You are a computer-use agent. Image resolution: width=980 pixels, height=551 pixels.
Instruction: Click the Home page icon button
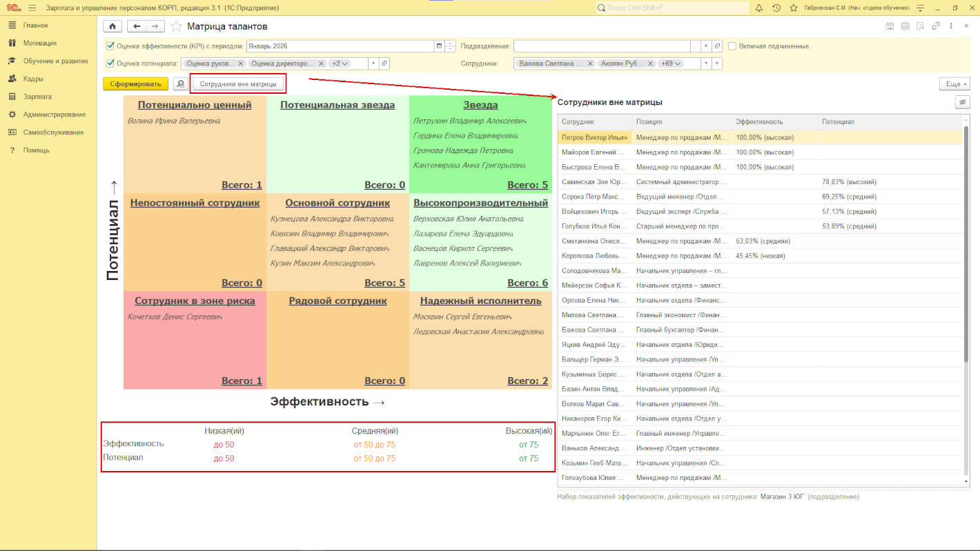point(112,26)
